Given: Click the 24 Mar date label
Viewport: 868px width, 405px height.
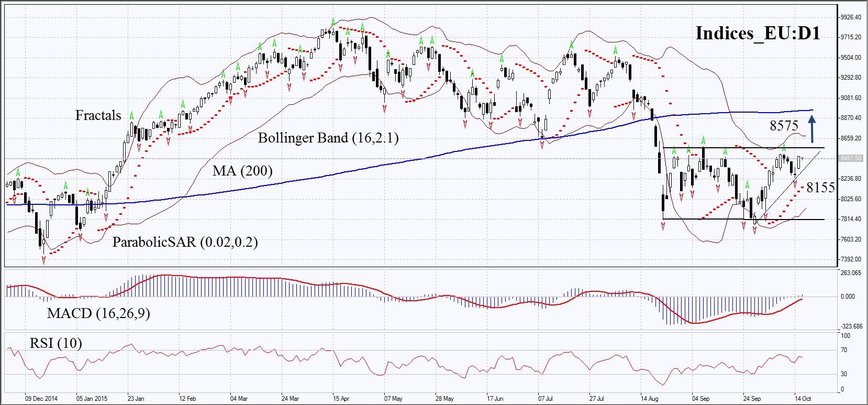Looking at the screenshot, I should (x=290, y=399).
